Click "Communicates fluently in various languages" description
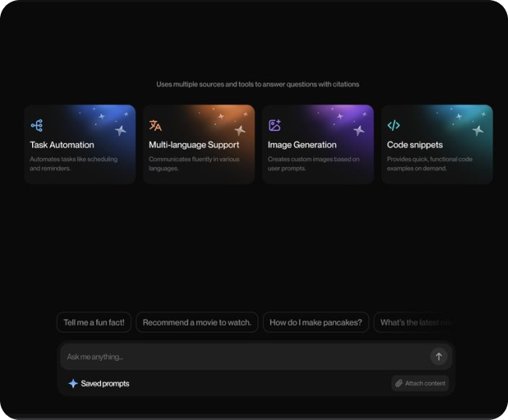This screenshot has height=420, width=508. pyautogui.click(x=194, y=164)
